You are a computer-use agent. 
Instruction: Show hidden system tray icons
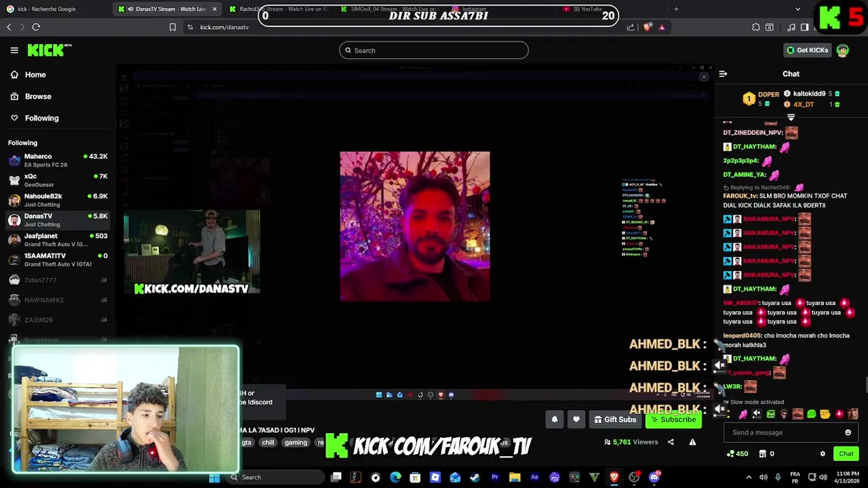[749, 477]
